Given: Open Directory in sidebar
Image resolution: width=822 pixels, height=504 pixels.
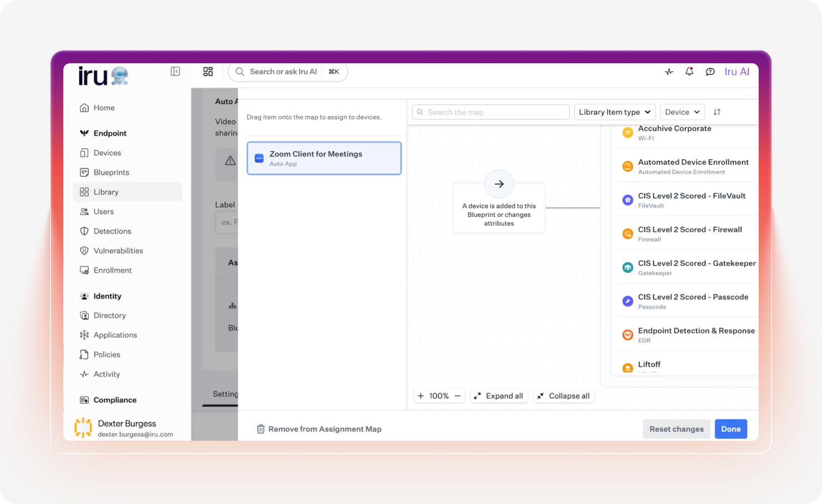Looking at the screenshot, I should (x=109, y=315).
